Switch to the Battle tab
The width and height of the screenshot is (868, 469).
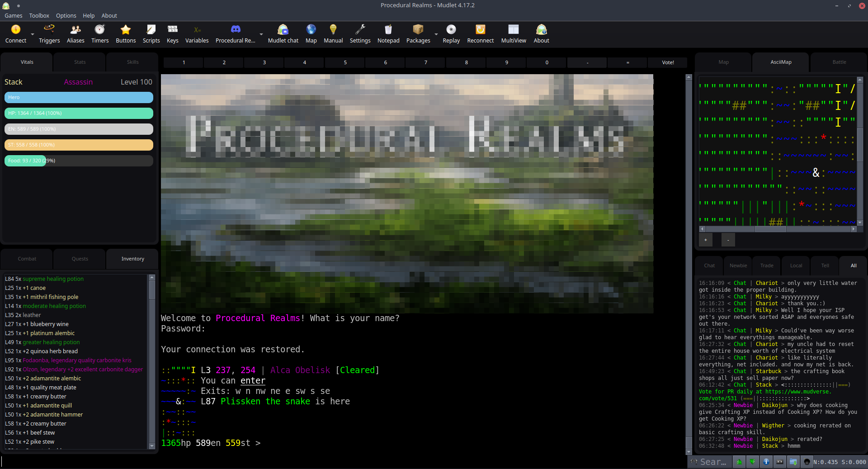pyautogui.click(x=840, y=62)
